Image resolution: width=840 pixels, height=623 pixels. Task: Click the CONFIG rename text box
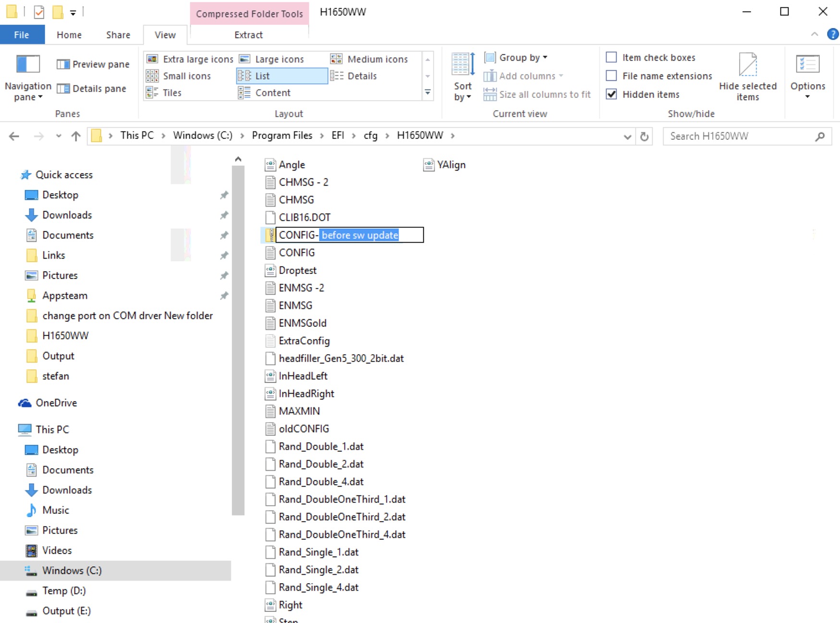tap(350, 235)
